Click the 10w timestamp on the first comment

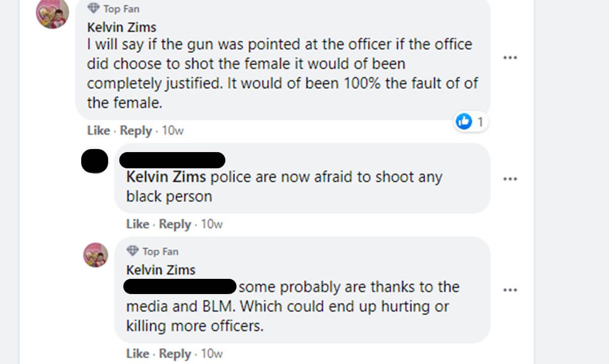tap(173, 131)
